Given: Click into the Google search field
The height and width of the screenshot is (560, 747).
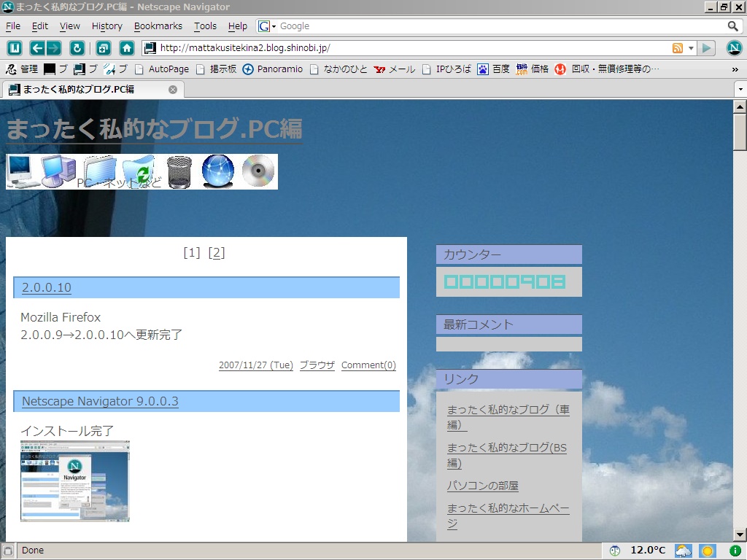Looking at the screenshot, I should tap(500, 26).
